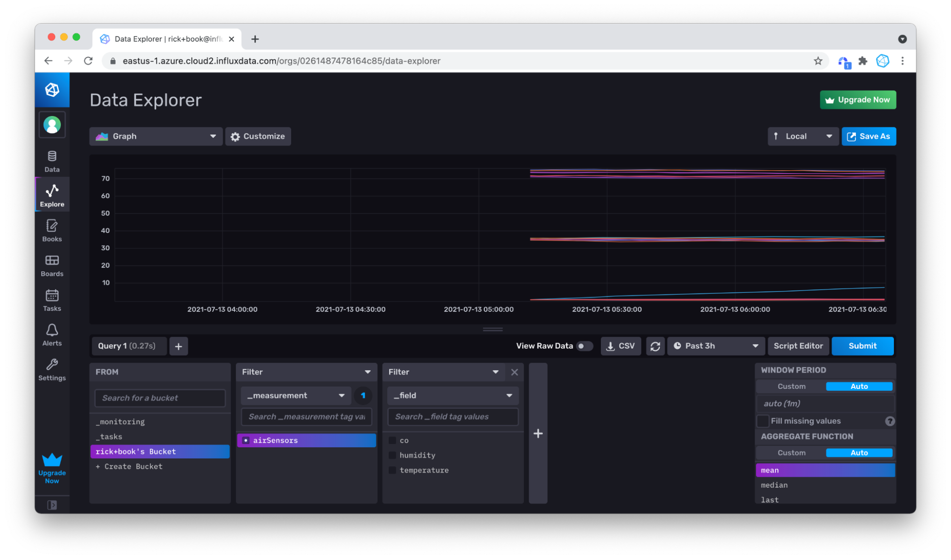951x560 pixels.
Task: Open the Script Editor
Action: tap(798, 346)
